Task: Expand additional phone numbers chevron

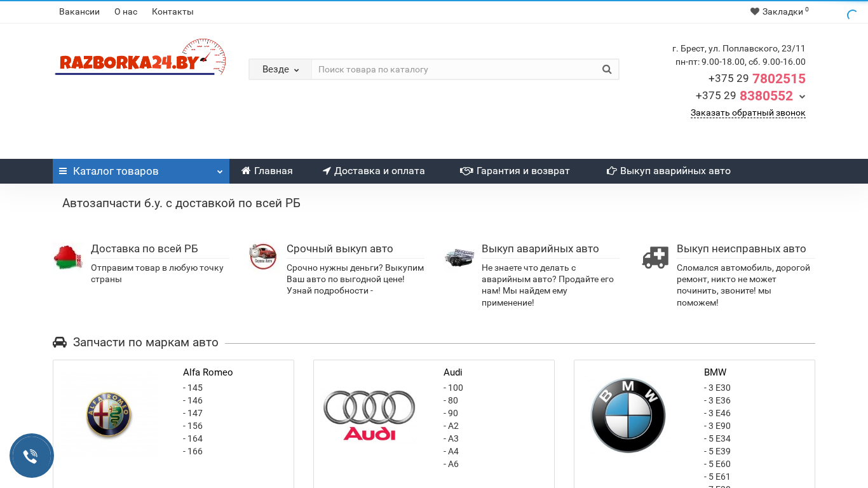Action: coord(802,97)
